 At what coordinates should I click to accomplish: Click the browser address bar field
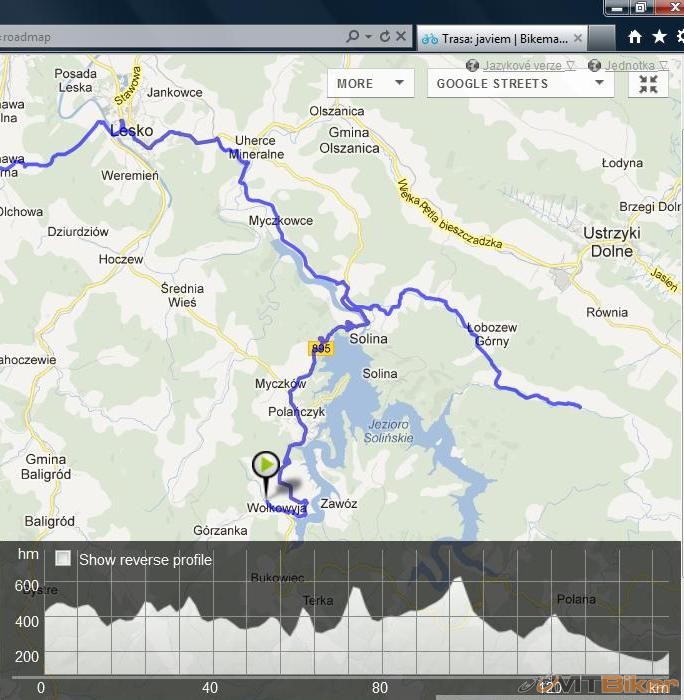(x=170, y=37)
